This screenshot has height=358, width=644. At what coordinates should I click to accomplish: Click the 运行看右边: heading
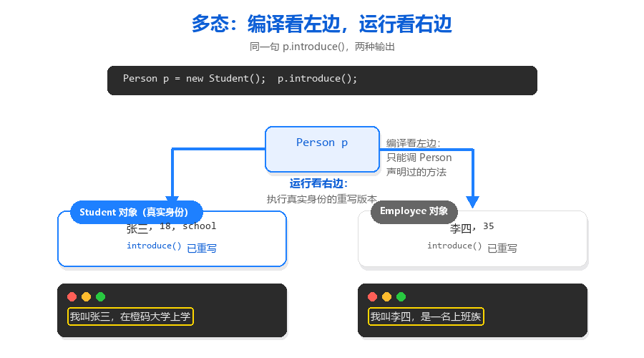click(x=318, y=183)
